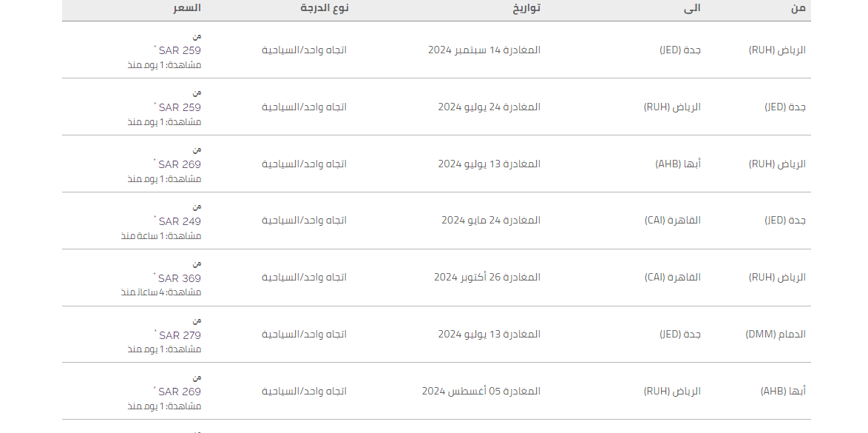Select SAR 259 fare departing 14 سبتمبر 2024
The height and width of the screenshot is (433, 868).
coord(180,50)
